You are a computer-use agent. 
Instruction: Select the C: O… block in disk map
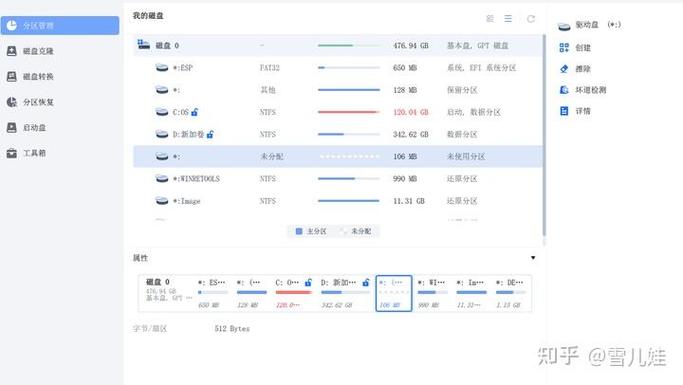click(x=294, y=293)
